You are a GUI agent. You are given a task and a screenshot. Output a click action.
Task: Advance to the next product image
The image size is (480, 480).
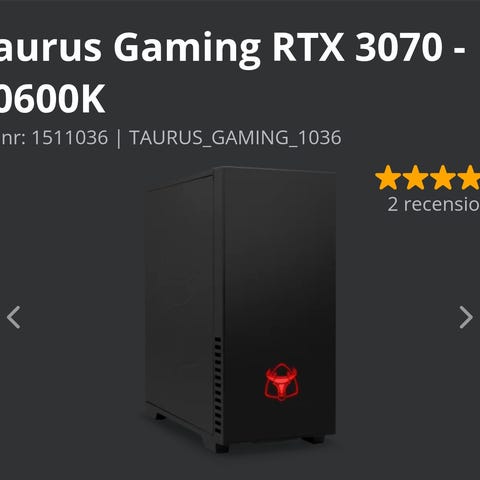(466, 317)
